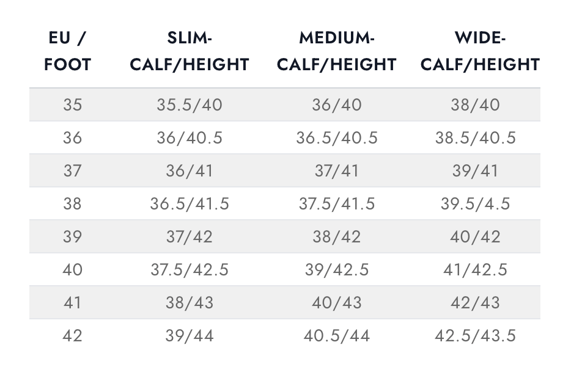Select the 42/43 wide calf cell
571x392 pixels.
pos(475,302)
